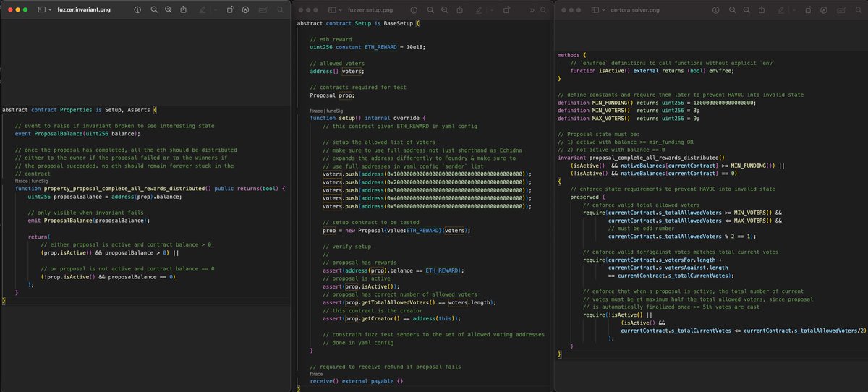
Task: Click the fuzzer.invariant.png window title
Action: pos(84,9)
